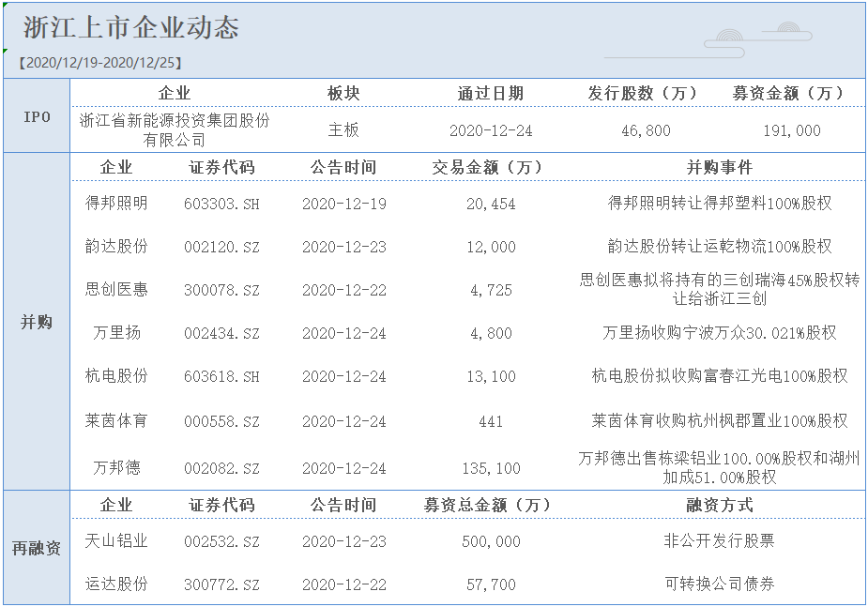868x607 pixels.
Task: Select stock code 603618.SH
Action: pos(221,377)
